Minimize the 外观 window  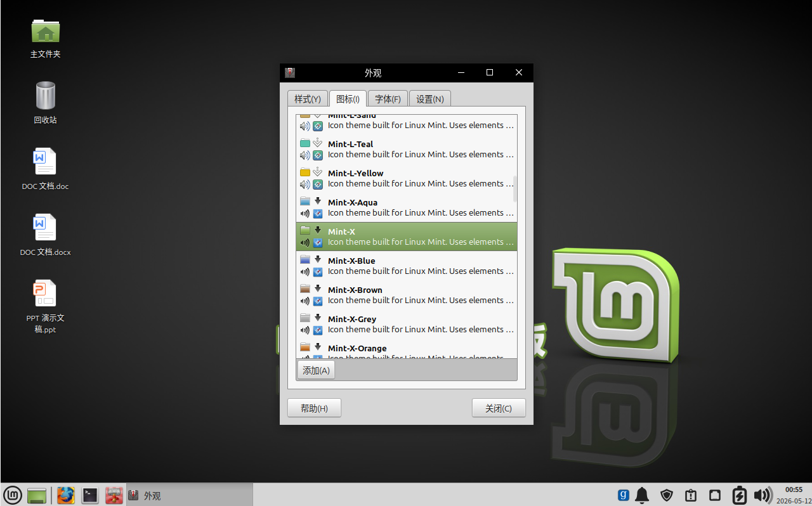tap(461, 73)
